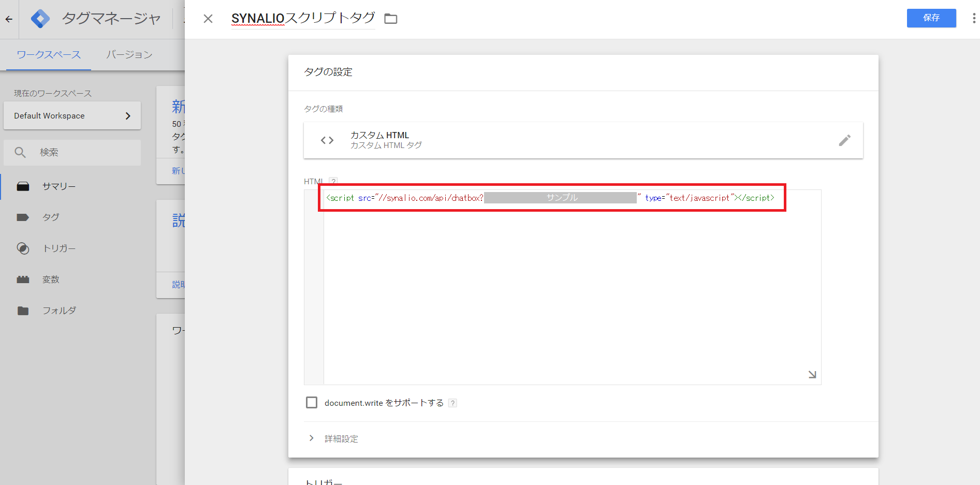The height and width of the screenshot is (485, 980).
Task: Click the タグの設定 section heading
Action: 328,72
